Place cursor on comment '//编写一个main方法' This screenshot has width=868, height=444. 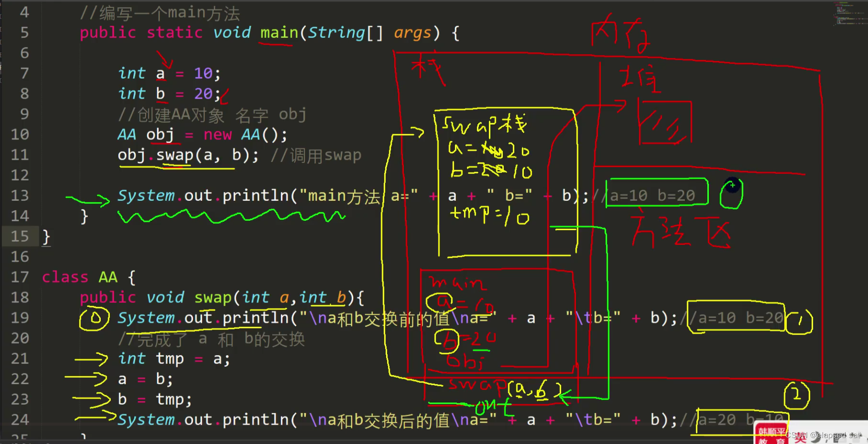click(x=160, y=13)
